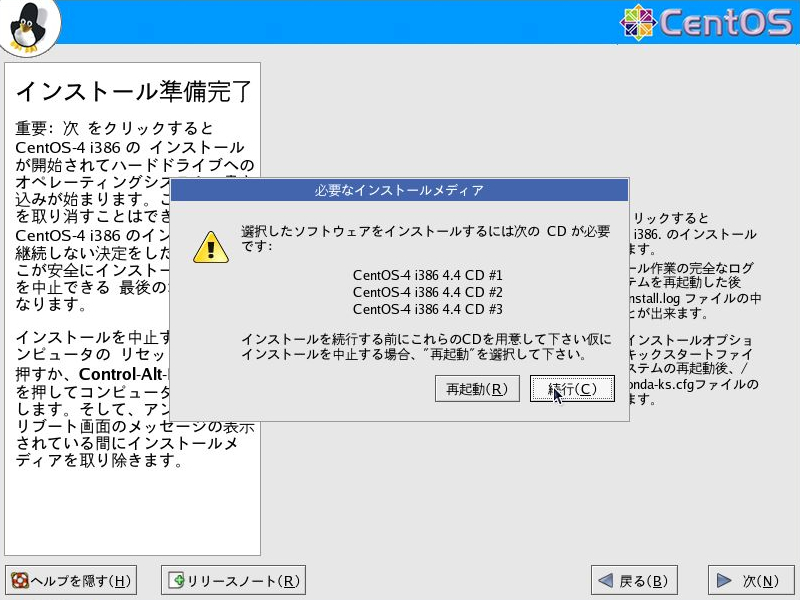Click the lifebuoy icon on the help button
Screen dimensions: 800x600
(x=20, y=580)
